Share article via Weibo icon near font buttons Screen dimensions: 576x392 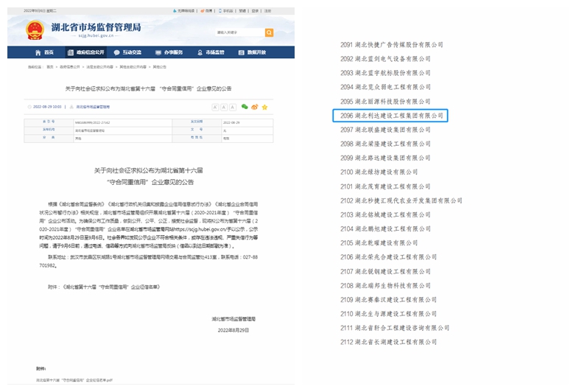coord(255,107)
